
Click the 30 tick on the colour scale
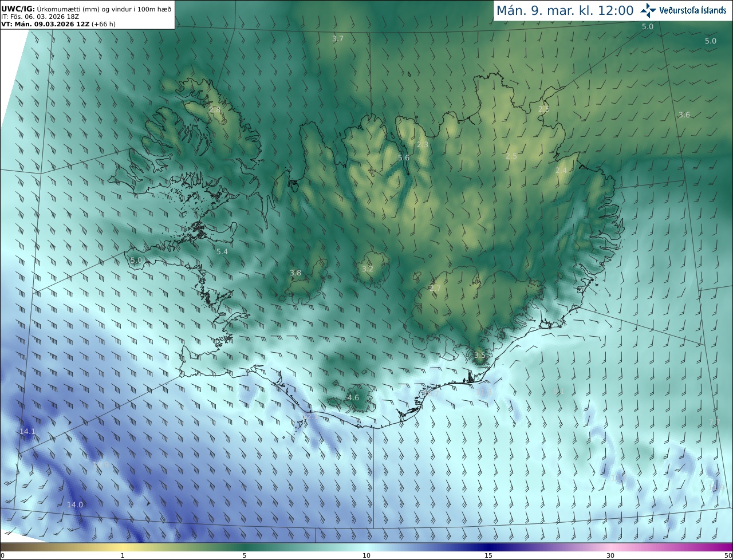pyautogui.click(x=610, y=555)
